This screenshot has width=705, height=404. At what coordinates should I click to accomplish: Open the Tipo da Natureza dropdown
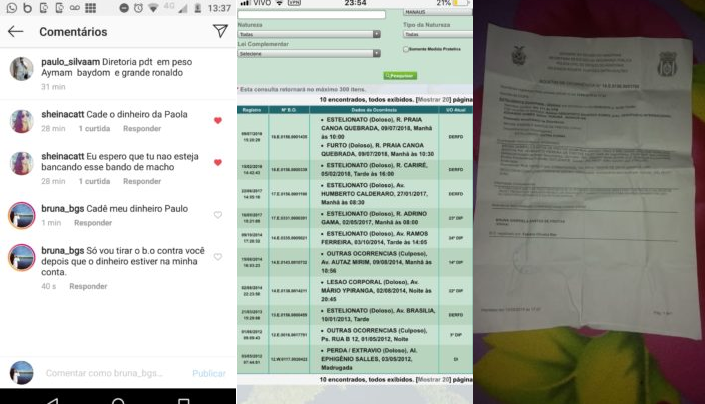[435, 34]
